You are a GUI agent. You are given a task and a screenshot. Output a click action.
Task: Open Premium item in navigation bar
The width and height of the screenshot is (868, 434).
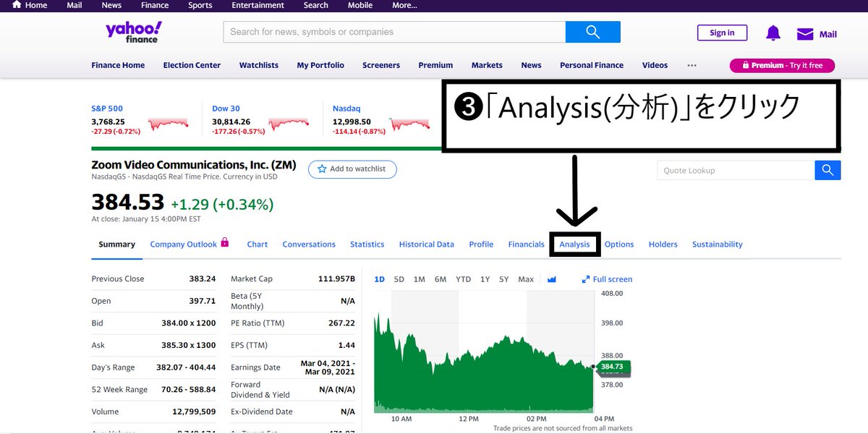435,65
